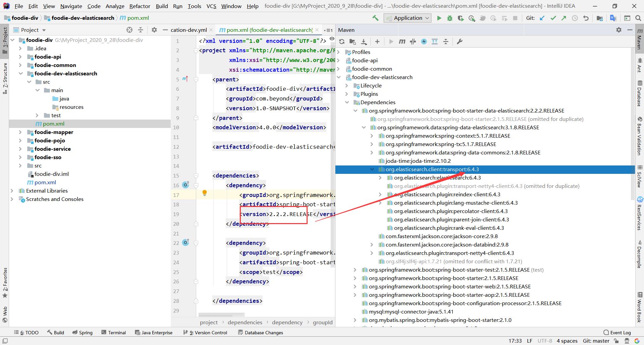Select foodie-div.iml file in Project tree
Screen dimensions: 644x345
pos(52,174)
